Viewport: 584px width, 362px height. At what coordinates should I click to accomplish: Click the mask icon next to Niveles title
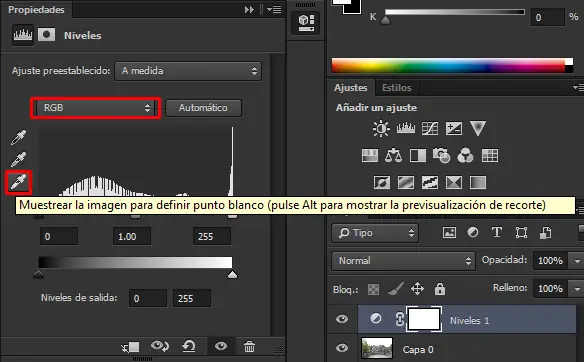point(46,35)
